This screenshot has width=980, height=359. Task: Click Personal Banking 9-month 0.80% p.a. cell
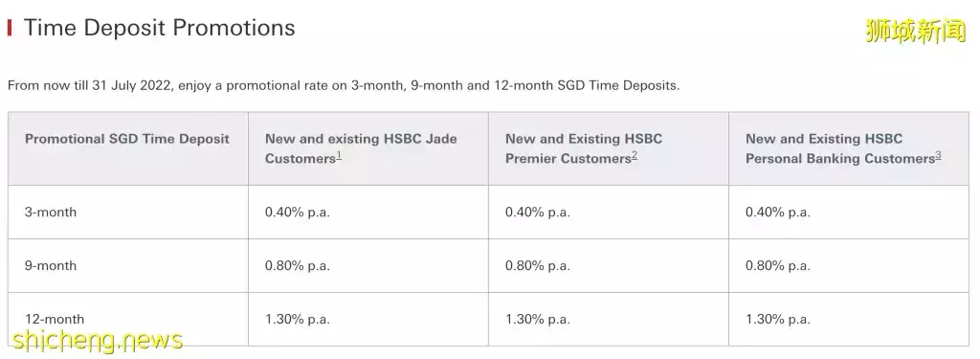(x=777, y=266)
